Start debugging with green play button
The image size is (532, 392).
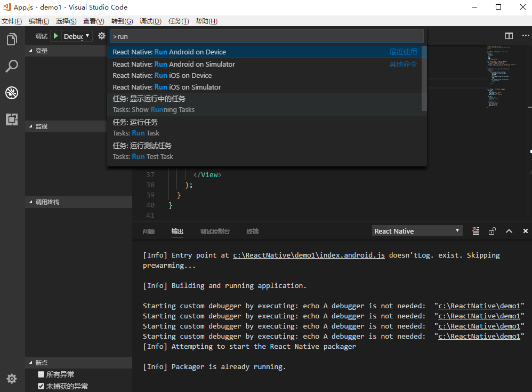(56, 36)
